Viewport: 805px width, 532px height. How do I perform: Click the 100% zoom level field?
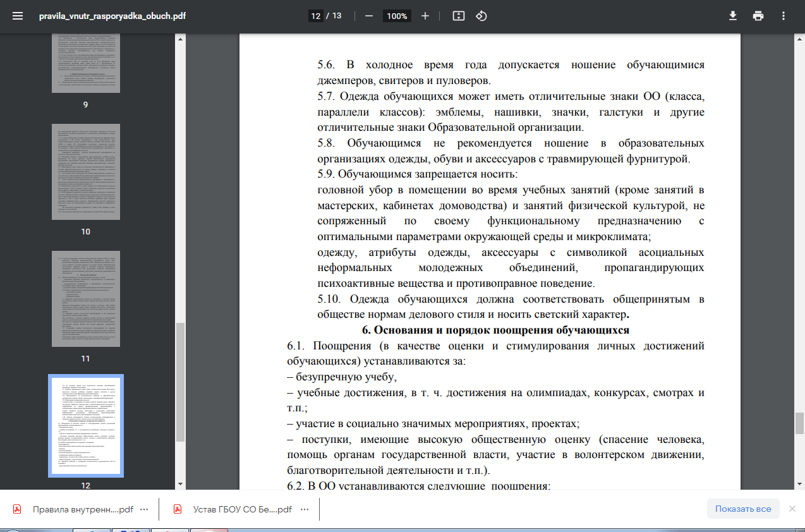point(397,16)
